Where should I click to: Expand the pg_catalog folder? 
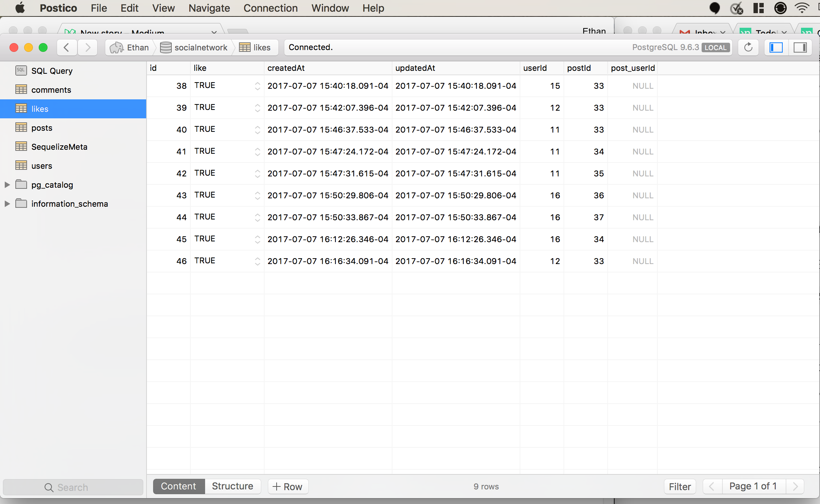click(x=7, y=185)
